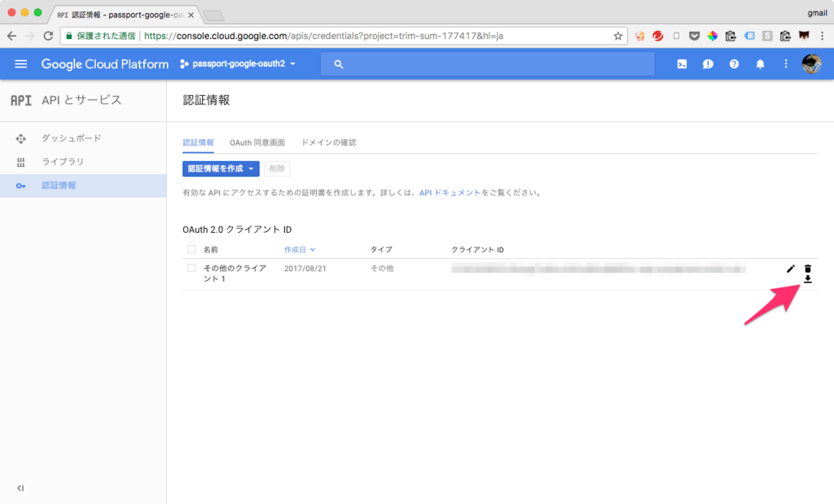
Task: Select the checkbox for その他のクライアント 1
Action: (x=191, y=268)
